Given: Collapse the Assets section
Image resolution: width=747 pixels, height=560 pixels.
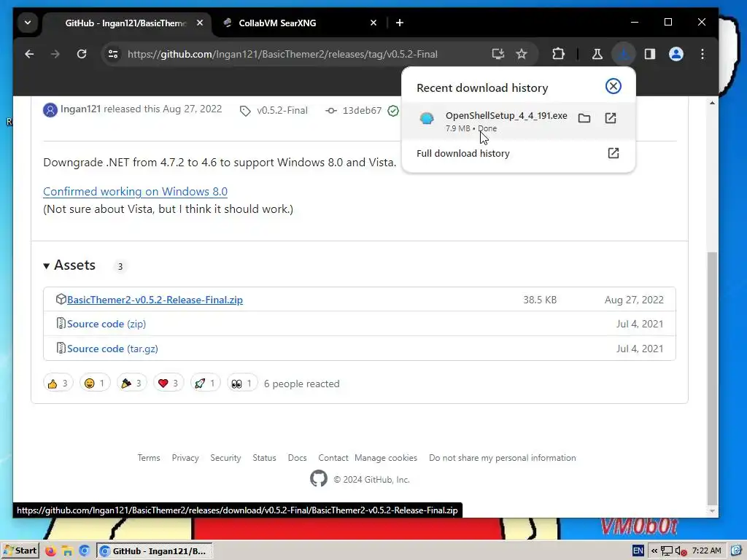Looking at the screenshot, I should (x=69, y=265).
